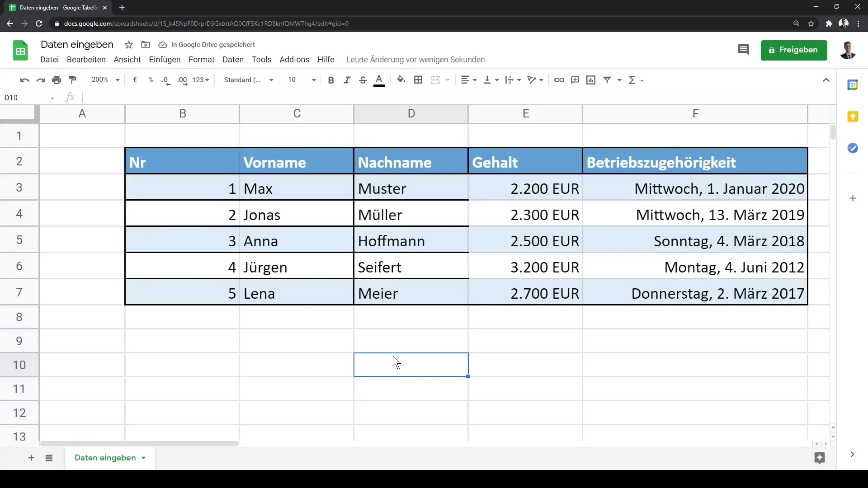Increase decimal places icon

[x=182, y=80]
